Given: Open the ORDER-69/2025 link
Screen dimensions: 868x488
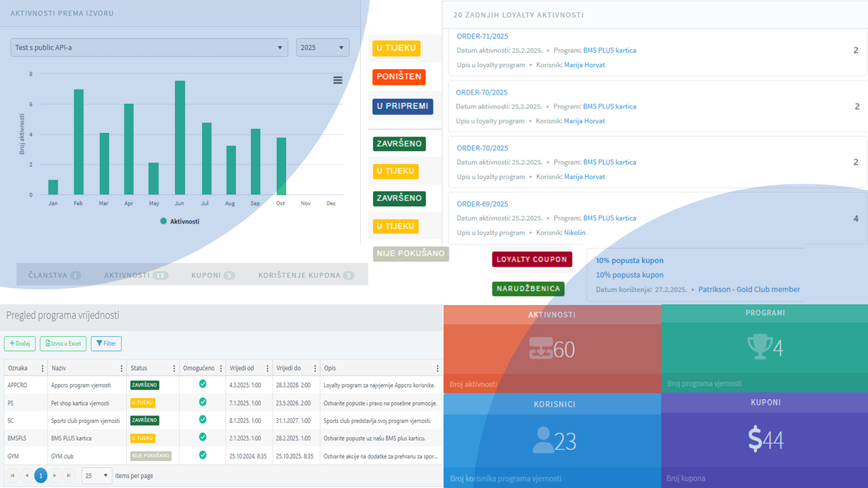Looking at the screenshot, I should (482, 204).
